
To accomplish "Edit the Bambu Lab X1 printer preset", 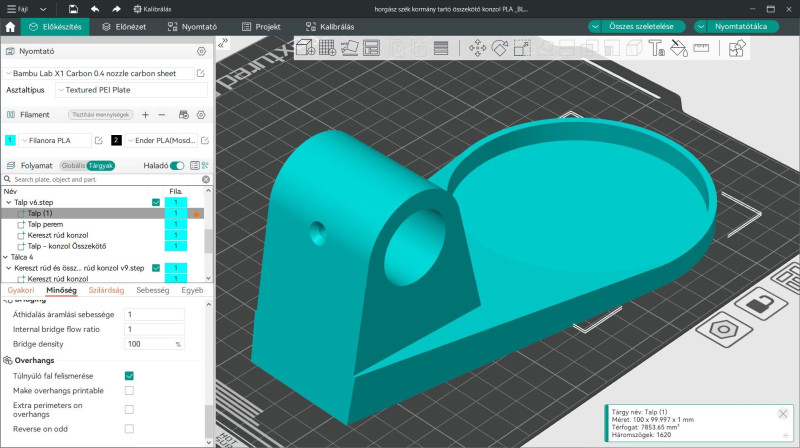I will click(x=201, y=73).
